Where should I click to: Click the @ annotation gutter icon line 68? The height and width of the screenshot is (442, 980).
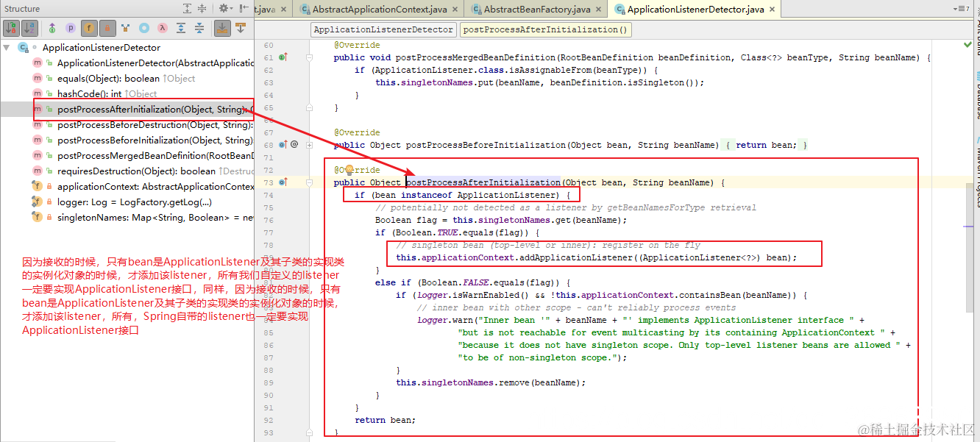point(294,145)
